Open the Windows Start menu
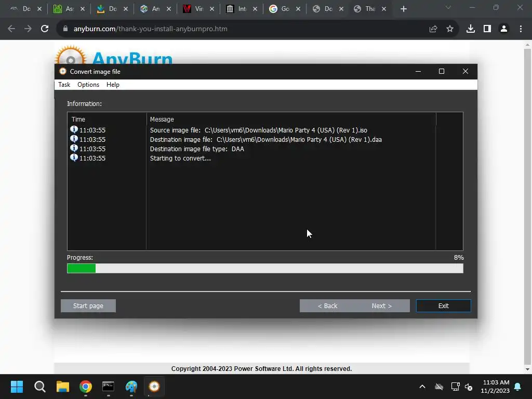 pyautogui.click(x=17, y=387)
